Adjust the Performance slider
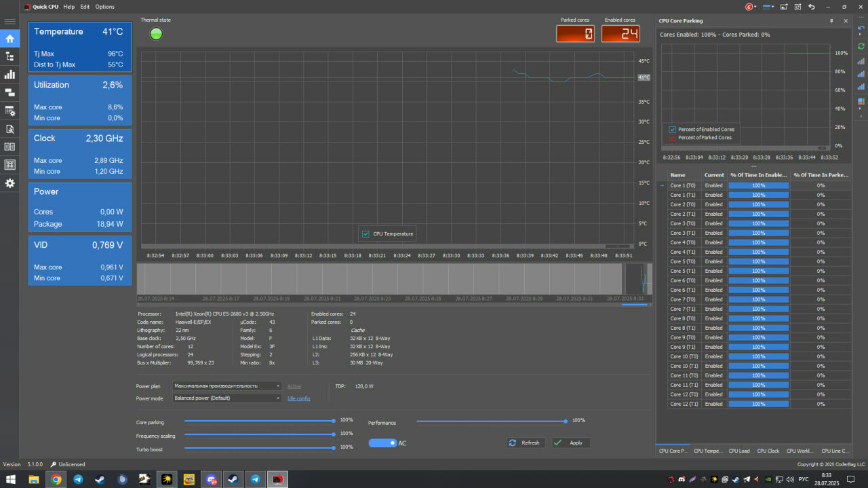The image size is (868, 488). tap(492, 421)
